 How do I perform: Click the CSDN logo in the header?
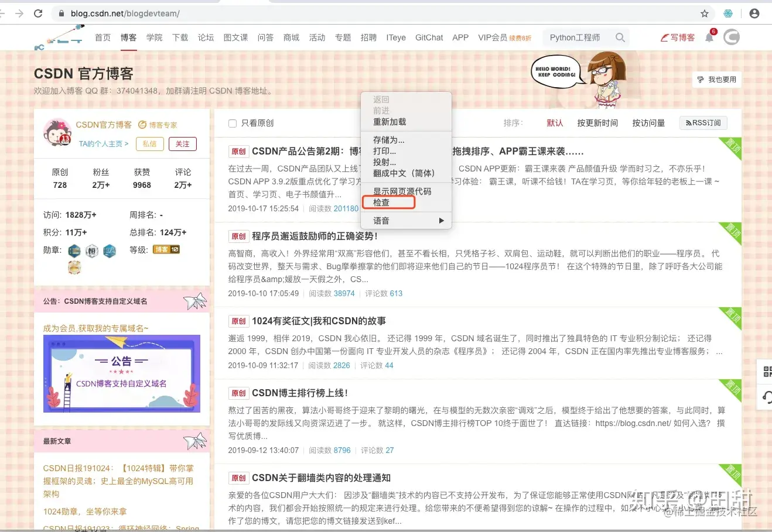60,37
